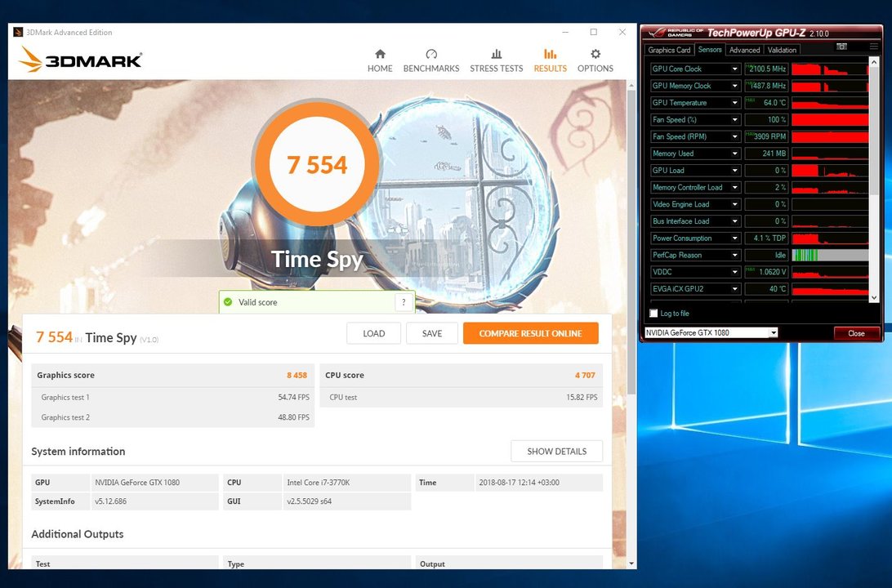Screen dimensions: 892x588
Task: Open Fan Speed (%) sensor dropdown
Action: coord(734,120)
